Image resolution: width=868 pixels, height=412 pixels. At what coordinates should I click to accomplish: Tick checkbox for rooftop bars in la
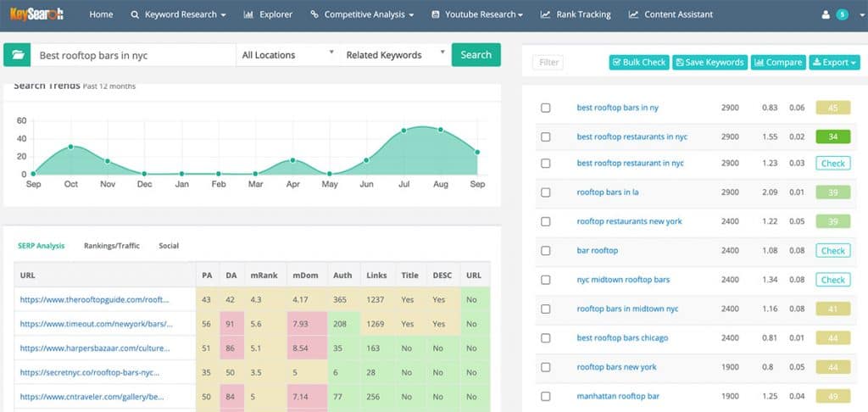pos(546,192)
